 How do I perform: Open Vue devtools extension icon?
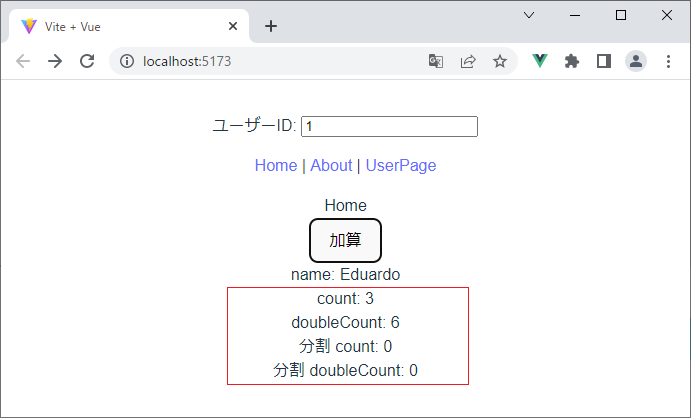[540, 61]
